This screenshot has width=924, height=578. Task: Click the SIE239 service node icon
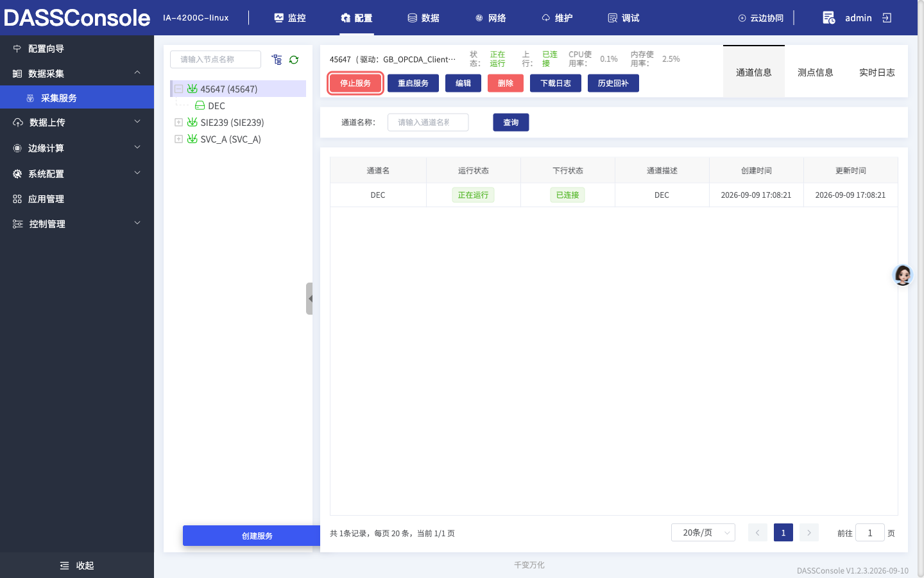[192, 122]
